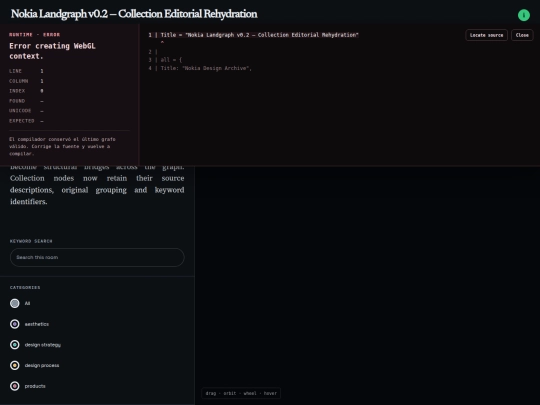Click the 'El compilador conservó' help note
Screen dimensions: 540x405
62,146
